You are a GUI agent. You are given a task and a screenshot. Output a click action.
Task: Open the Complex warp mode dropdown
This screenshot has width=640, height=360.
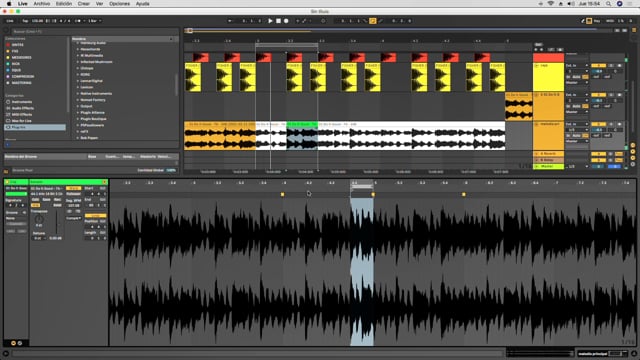coord(73,218)
